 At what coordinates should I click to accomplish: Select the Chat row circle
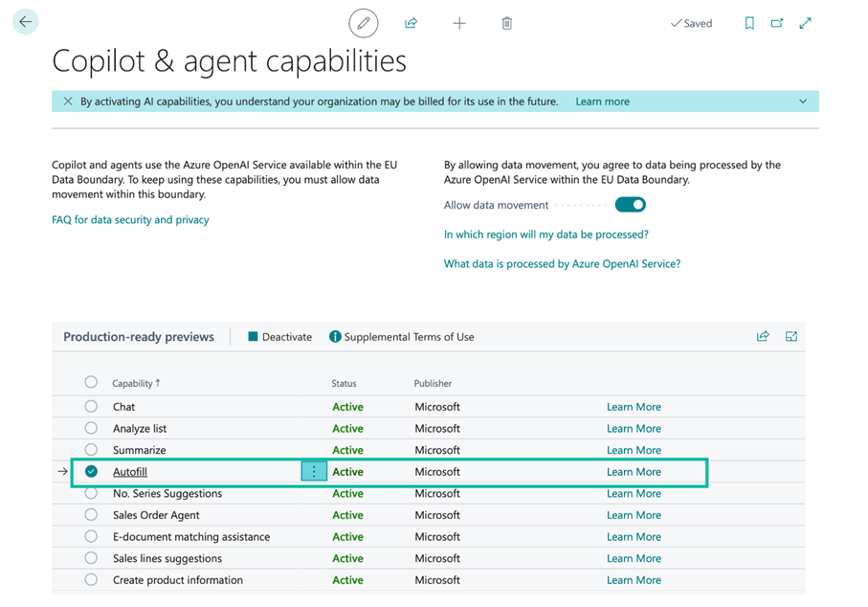click(x=91, y=406)
